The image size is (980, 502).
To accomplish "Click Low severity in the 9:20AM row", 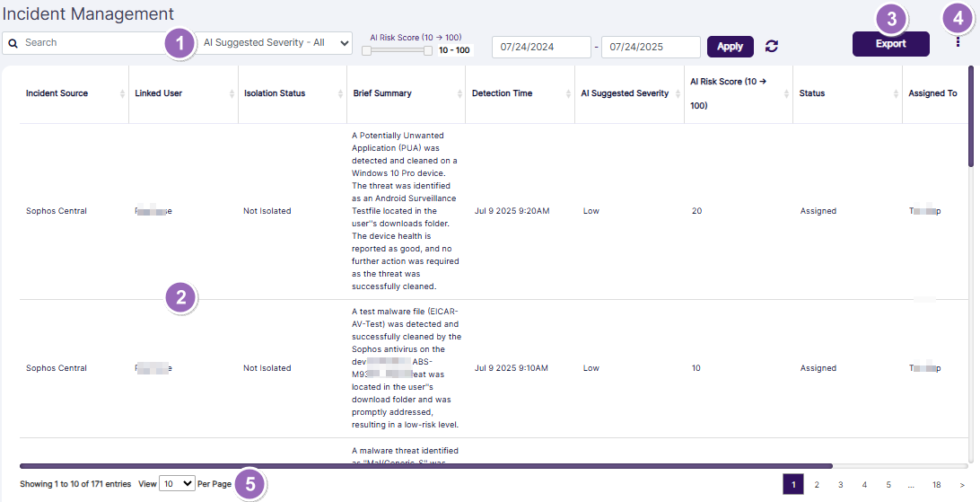I will pyautogui.click(x=591, y=211).
